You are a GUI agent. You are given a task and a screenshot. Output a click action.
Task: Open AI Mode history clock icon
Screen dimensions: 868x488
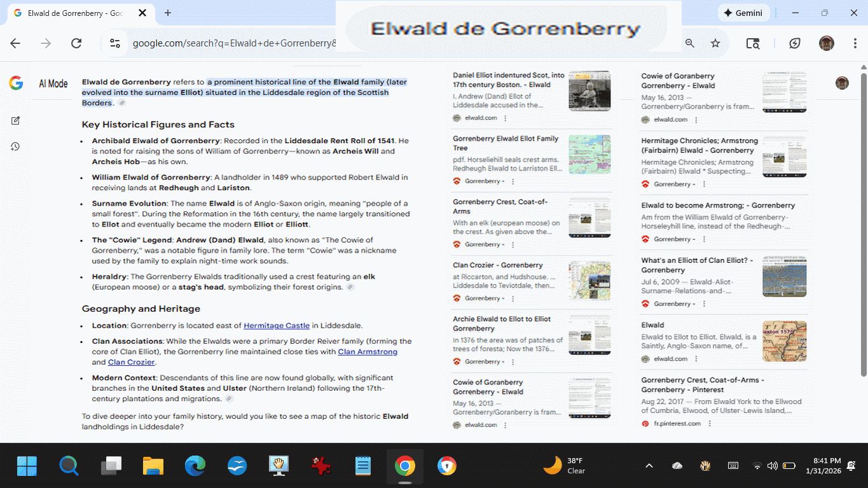16,146
